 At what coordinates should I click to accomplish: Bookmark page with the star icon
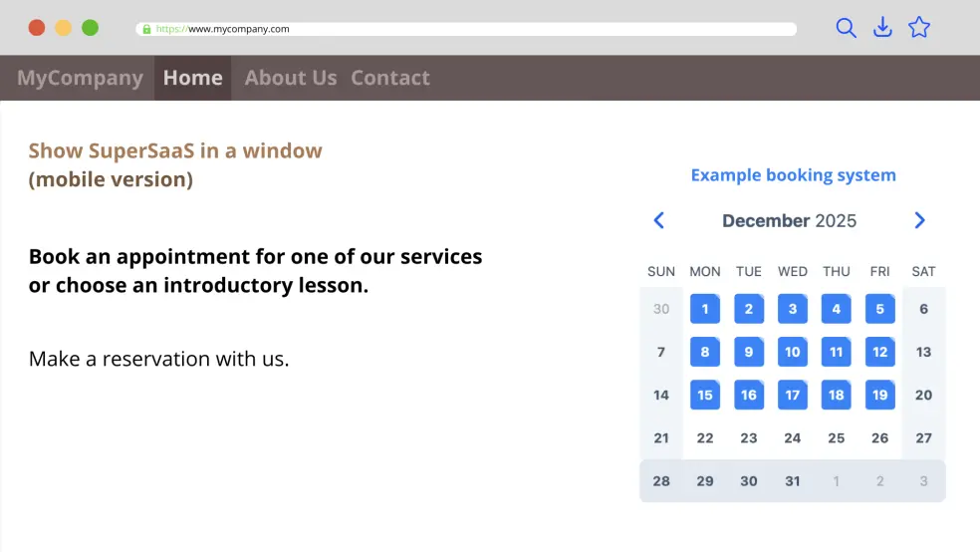click(x=919, y=28)
